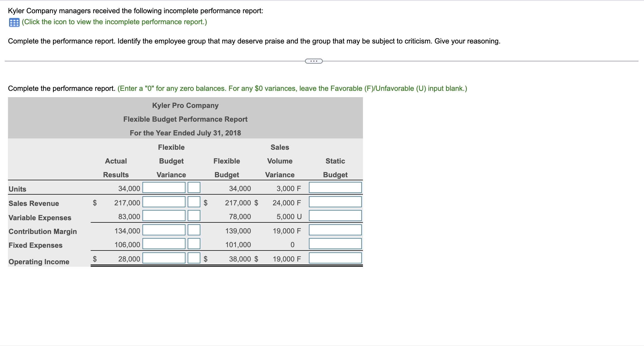Click Variable Expenses static budget input
This screenshot has height=346, width=644.
pos(335,216)
